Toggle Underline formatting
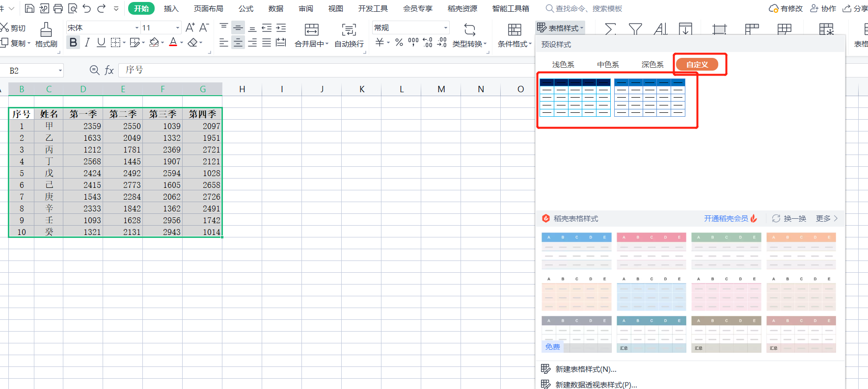The image size is (868, 389). (101, 43)
